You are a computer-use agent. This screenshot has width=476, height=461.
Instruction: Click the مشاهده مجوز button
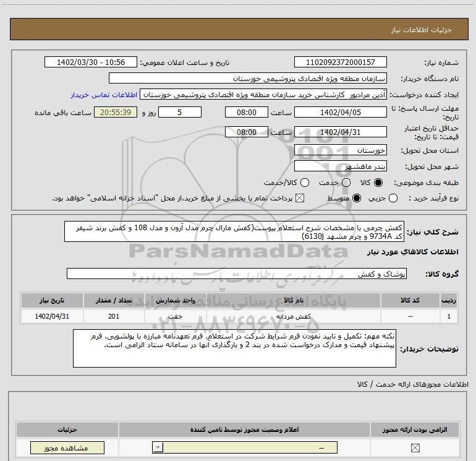point(67,448)
